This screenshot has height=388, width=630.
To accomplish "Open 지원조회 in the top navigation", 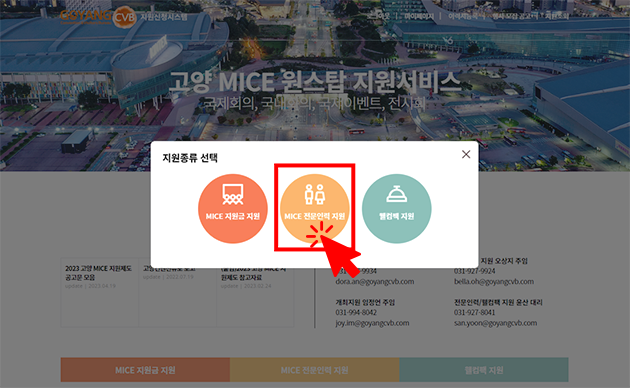I will click(x=557, y=16).
